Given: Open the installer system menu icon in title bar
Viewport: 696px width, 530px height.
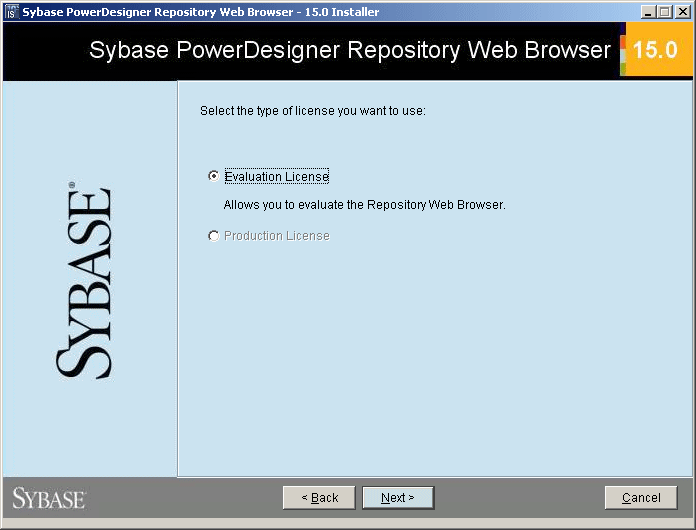Looking at the screenshot, I should tap(11, 12).
